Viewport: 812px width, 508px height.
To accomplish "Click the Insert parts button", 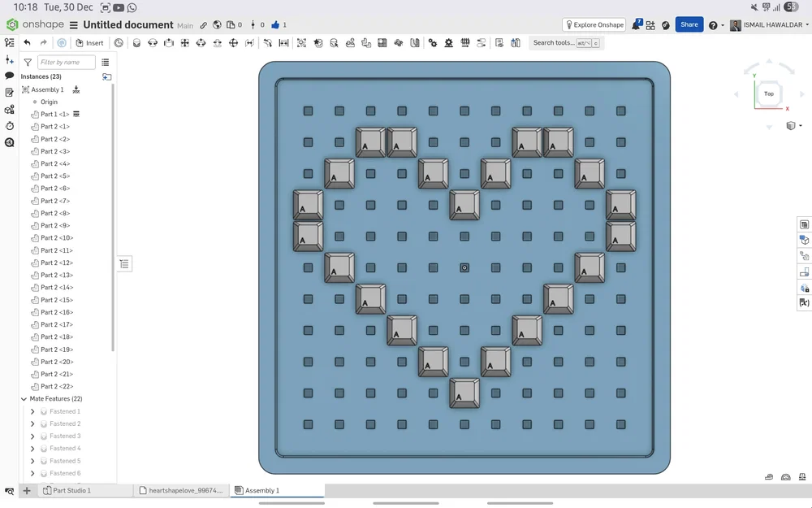I will tap(89, 43).
